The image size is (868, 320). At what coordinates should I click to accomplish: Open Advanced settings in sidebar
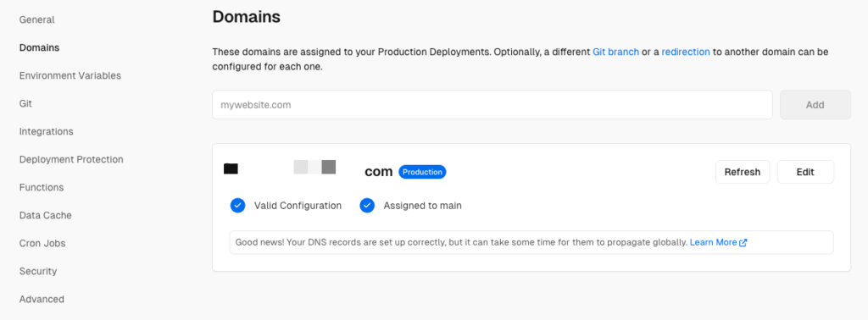[42, 299]
